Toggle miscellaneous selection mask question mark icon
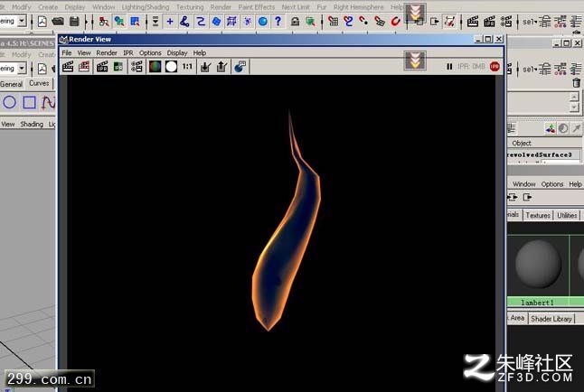Image resolution: width=584 pixels, height=392 pixels. tap(278, 22)
